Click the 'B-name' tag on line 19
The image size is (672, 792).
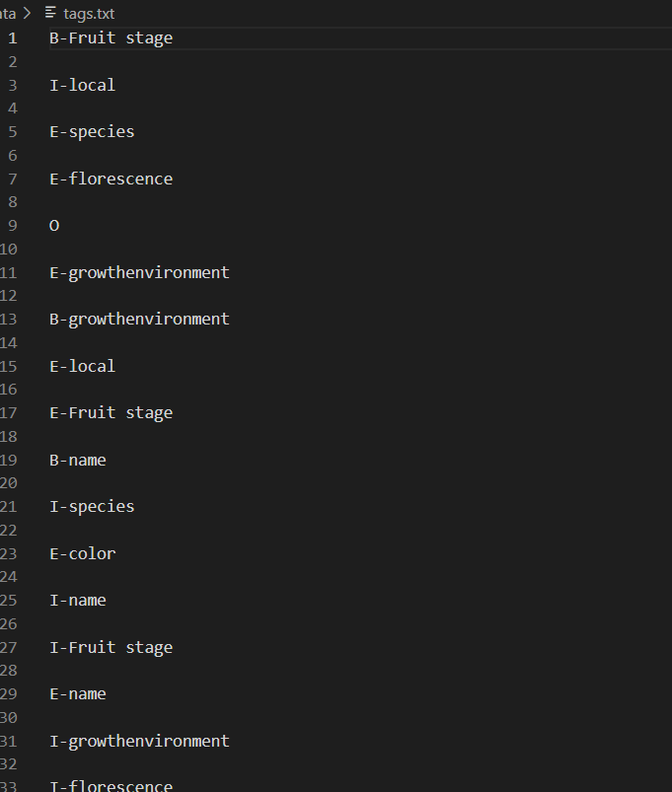(x=78, y=461)
